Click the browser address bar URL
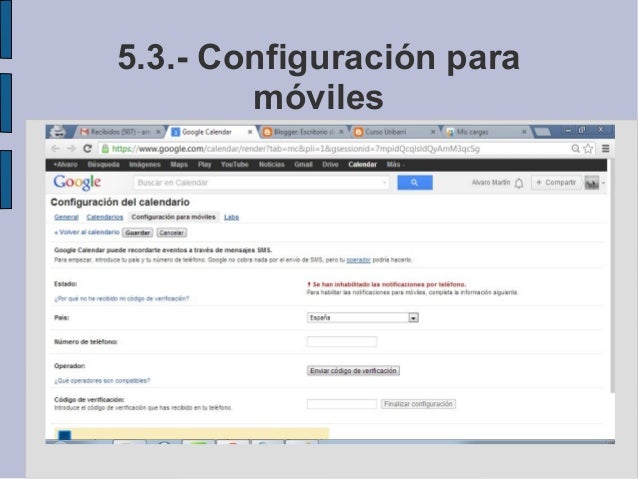The width and height of the screenshot is (638, 479). click(x=296, y=149)
